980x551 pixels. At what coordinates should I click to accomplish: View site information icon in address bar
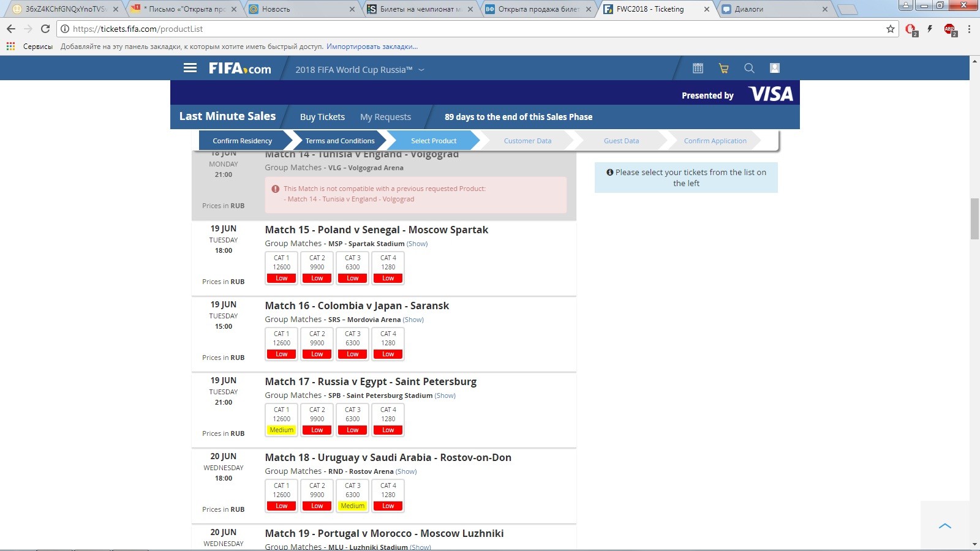[65, 29]
